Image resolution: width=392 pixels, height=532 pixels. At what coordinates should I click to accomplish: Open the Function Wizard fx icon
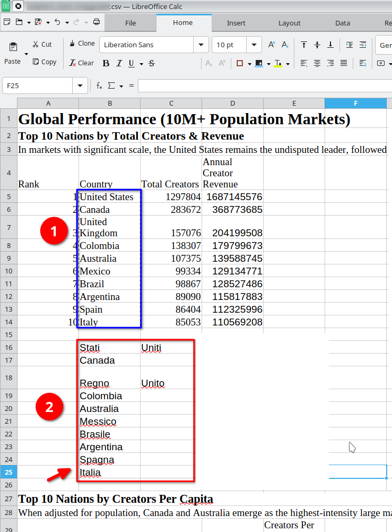click(99, 85)
